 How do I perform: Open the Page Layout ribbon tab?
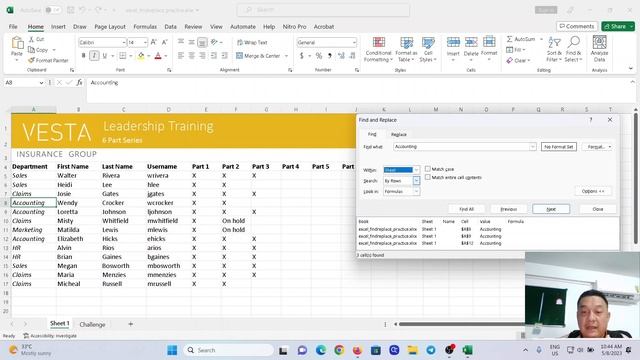[110, 27]
